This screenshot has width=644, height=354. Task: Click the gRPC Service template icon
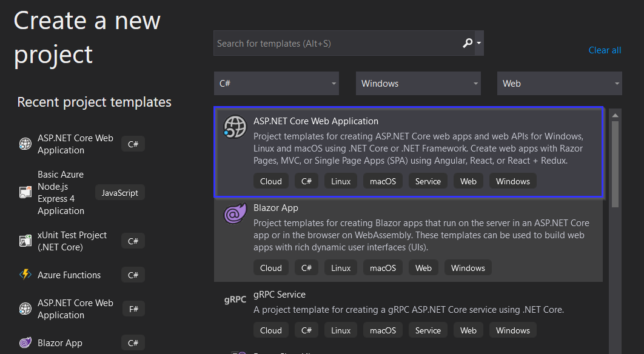235,299
